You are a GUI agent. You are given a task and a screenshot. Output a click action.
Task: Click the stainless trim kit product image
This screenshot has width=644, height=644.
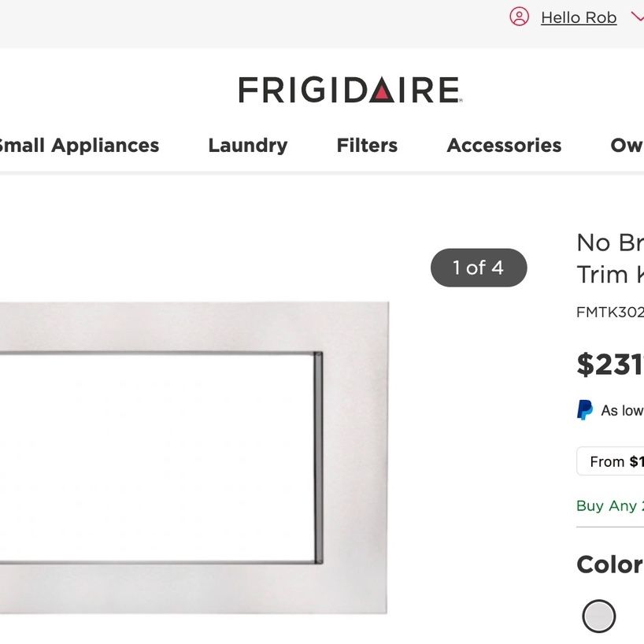click(194, 458)
